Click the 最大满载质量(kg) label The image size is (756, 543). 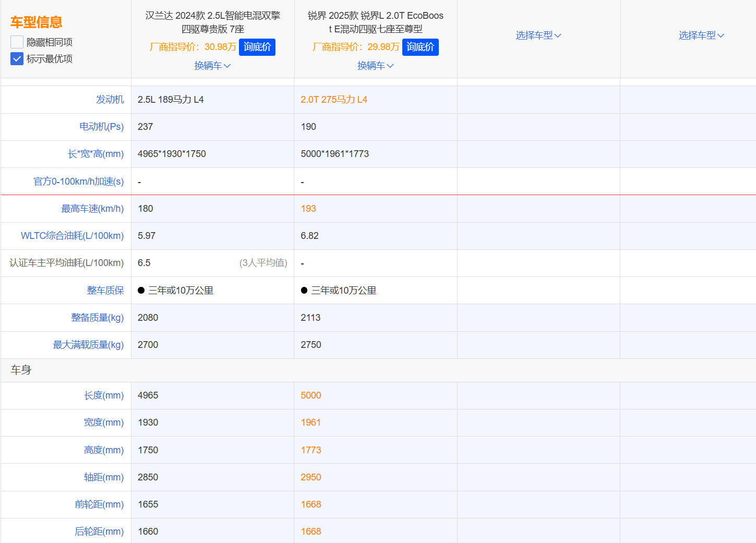89,345
